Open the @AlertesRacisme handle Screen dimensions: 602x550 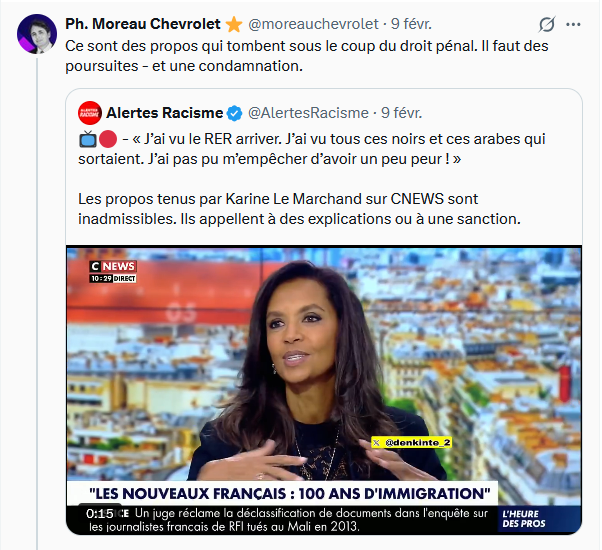[x=308, y=113]
